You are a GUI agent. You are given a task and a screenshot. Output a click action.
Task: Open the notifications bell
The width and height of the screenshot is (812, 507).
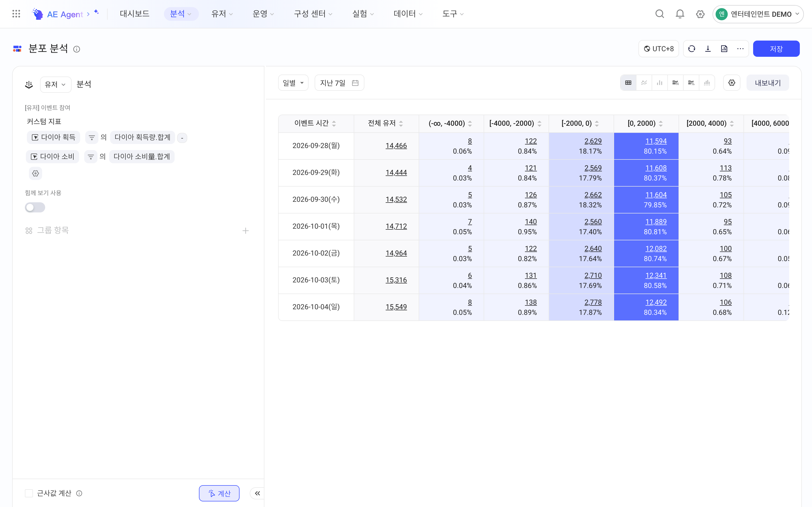680,14
